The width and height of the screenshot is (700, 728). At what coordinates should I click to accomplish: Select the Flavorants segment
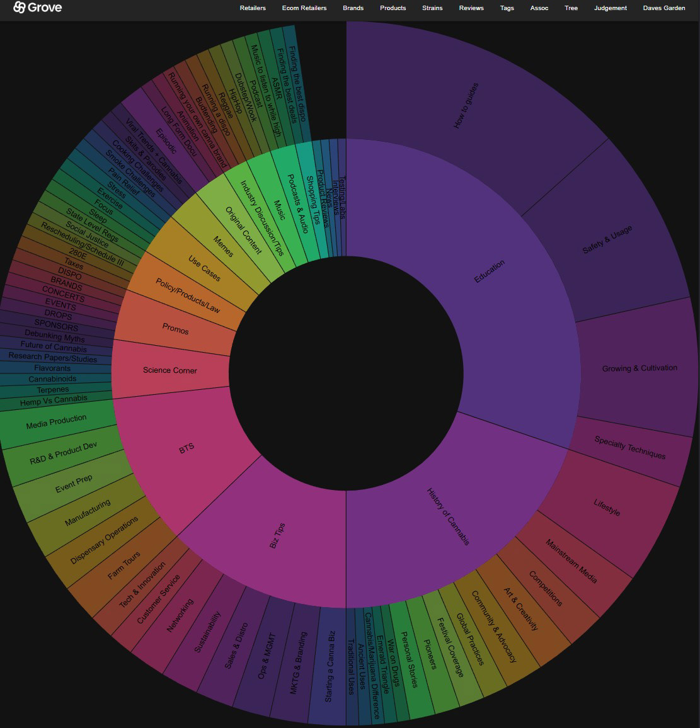[x=52, y=368]
